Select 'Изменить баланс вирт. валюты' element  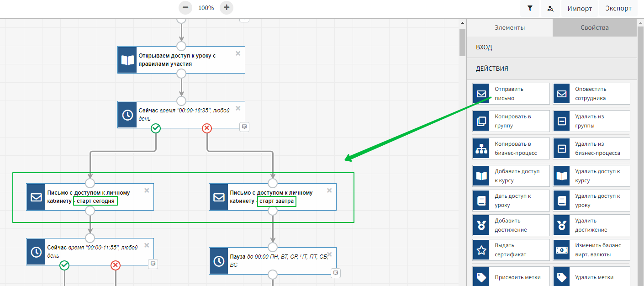[591, 250]
